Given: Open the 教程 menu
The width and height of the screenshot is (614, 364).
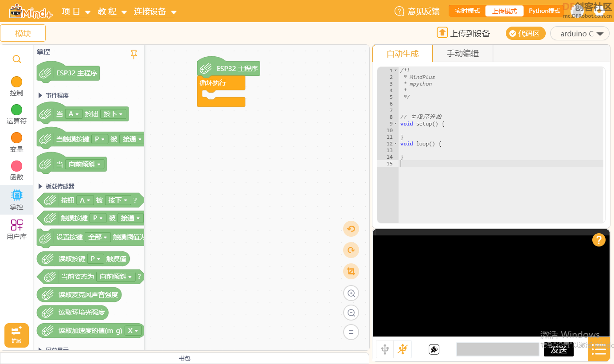Looking at the screenshot, I should (x=113, y=12).
